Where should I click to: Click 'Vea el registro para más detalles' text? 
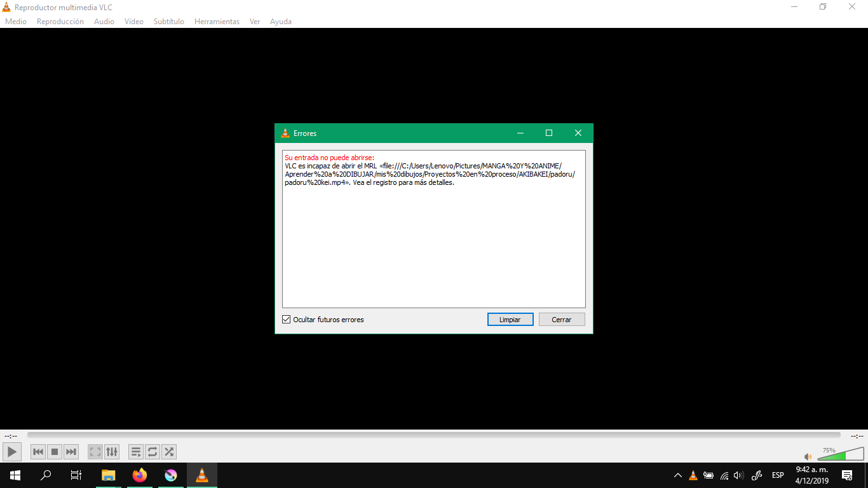(403, 182)
